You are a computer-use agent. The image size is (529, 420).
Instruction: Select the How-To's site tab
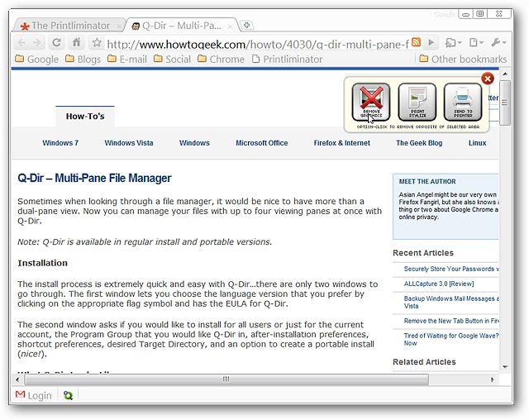(85, 117)
